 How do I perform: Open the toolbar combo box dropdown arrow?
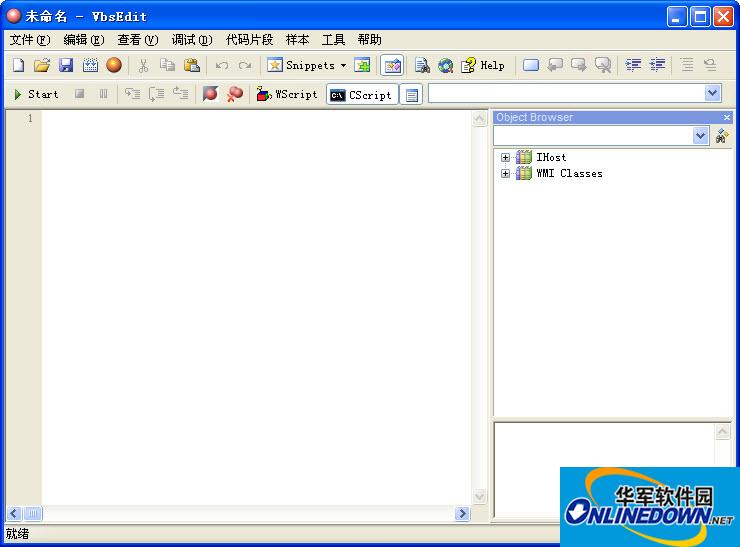[713, 93]
